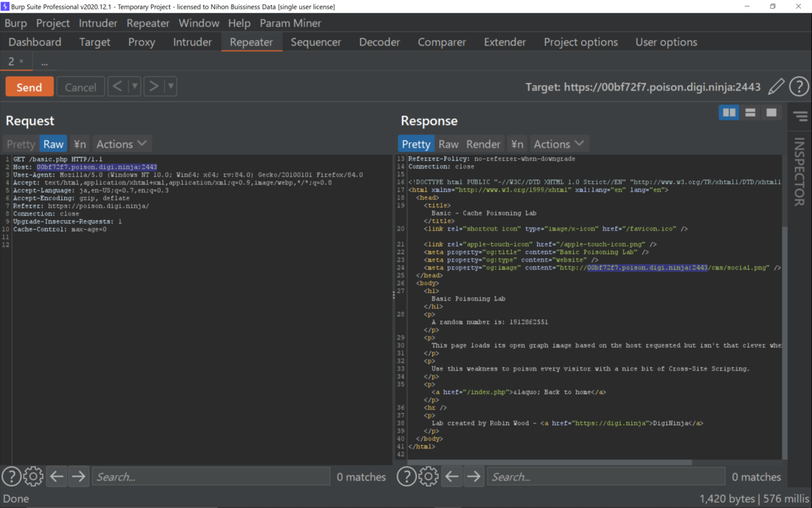The image size is (812, 508).
Task: Switch to Project options tab
Action: click(x=581, y=42)
